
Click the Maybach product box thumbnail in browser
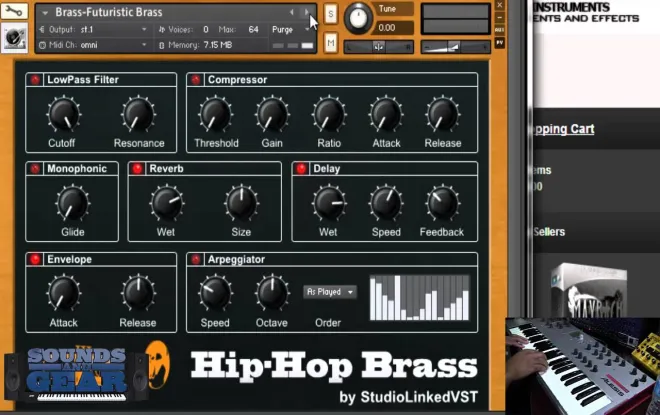click(589, 290)
